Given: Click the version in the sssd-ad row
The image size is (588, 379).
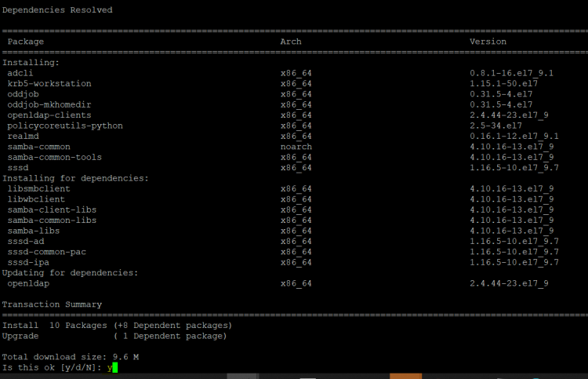Looking at the screenshot, I should (x=514, y=241).
